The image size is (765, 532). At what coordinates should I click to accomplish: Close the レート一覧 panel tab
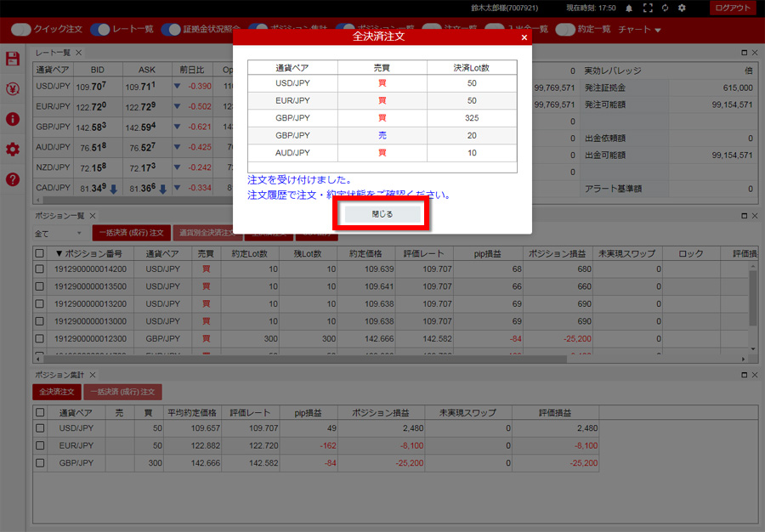(78, 53)
